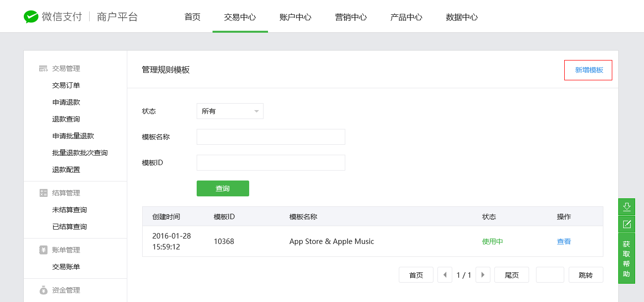The height and width of the screenshot is (302, 644).
Task: Click the 获取帮助 help button
Action: click(x=627, y=259)
